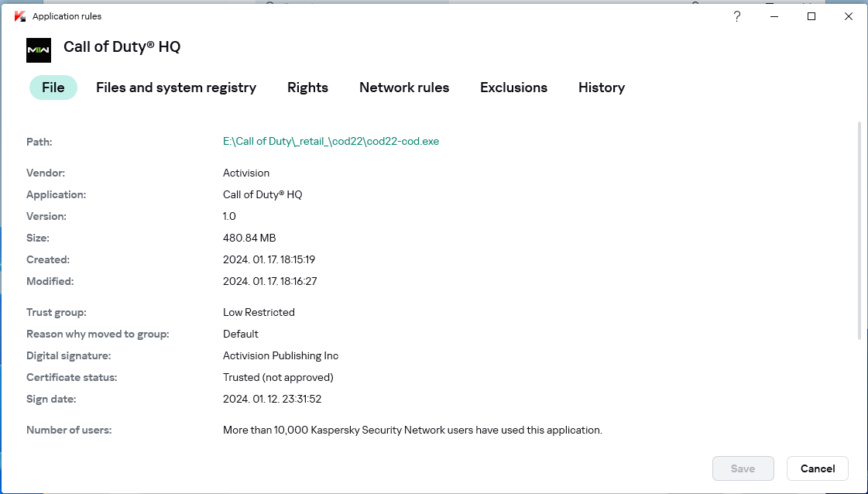Close the Application rules window
Screen dimensions: 868x494
[x=848, y=16]
